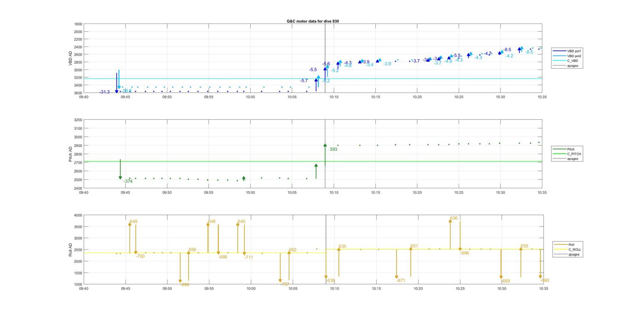
Task: Click the '655' roll data label
Action: (524, 246)
